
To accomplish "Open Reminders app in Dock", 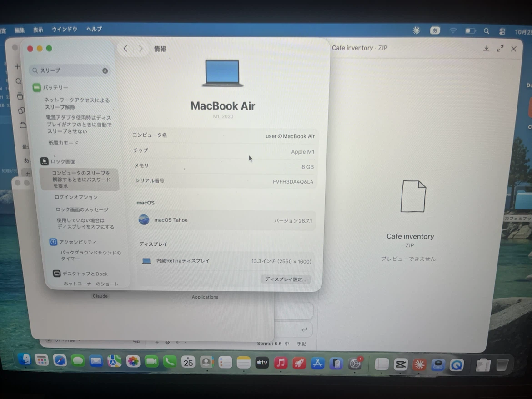I will pos(225,363).
